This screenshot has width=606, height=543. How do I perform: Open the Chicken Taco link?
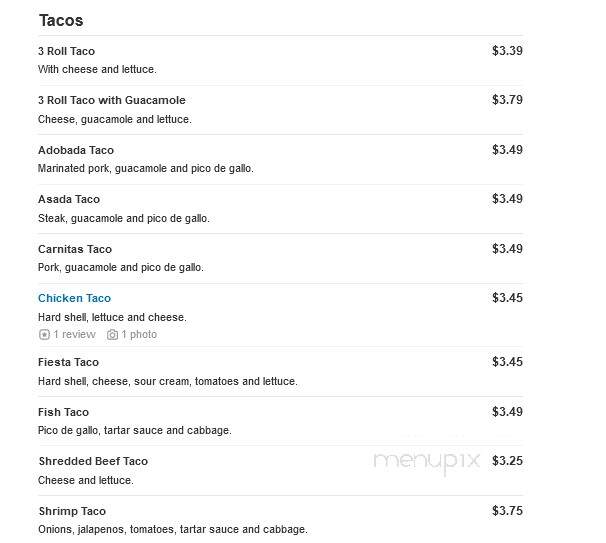point(75,298)
